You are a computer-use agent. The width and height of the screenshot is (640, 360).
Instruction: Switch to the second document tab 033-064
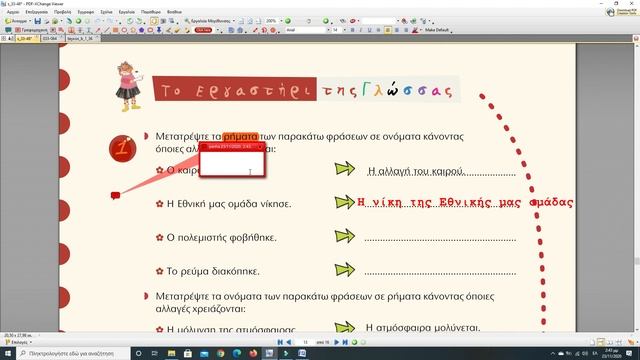(52, 38)
